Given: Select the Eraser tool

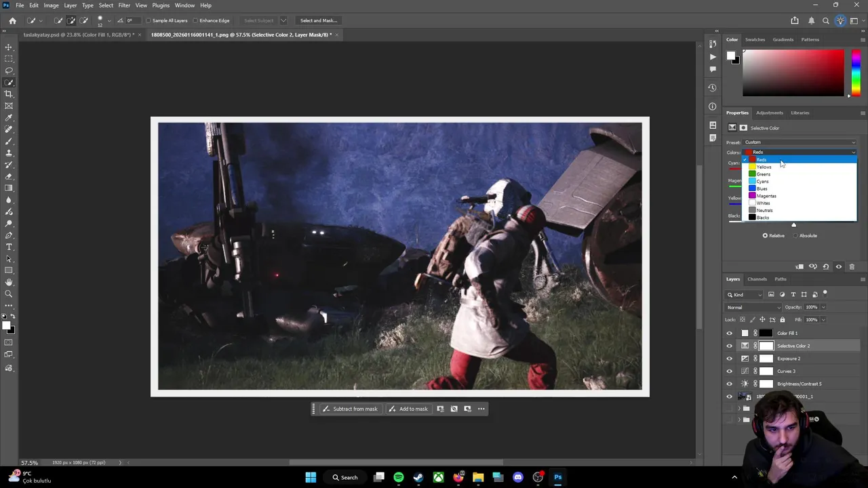Looking at the screenshot, I should point(9,176).
